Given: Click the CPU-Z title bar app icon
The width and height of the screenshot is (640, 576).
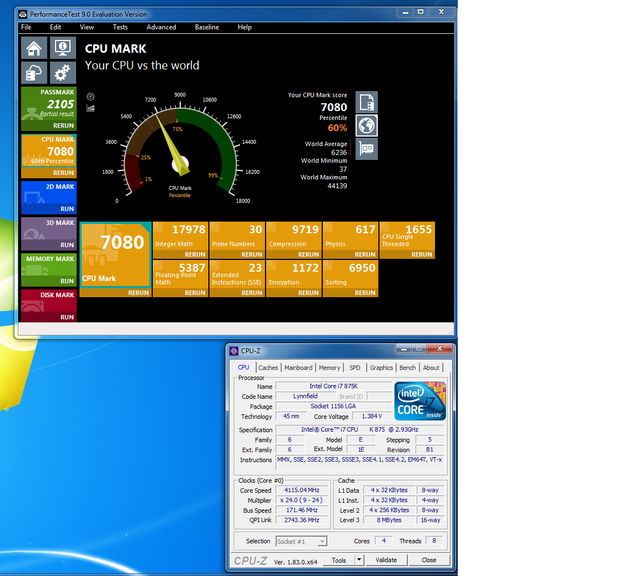Looking at the screenshot, I should (233, 351).
